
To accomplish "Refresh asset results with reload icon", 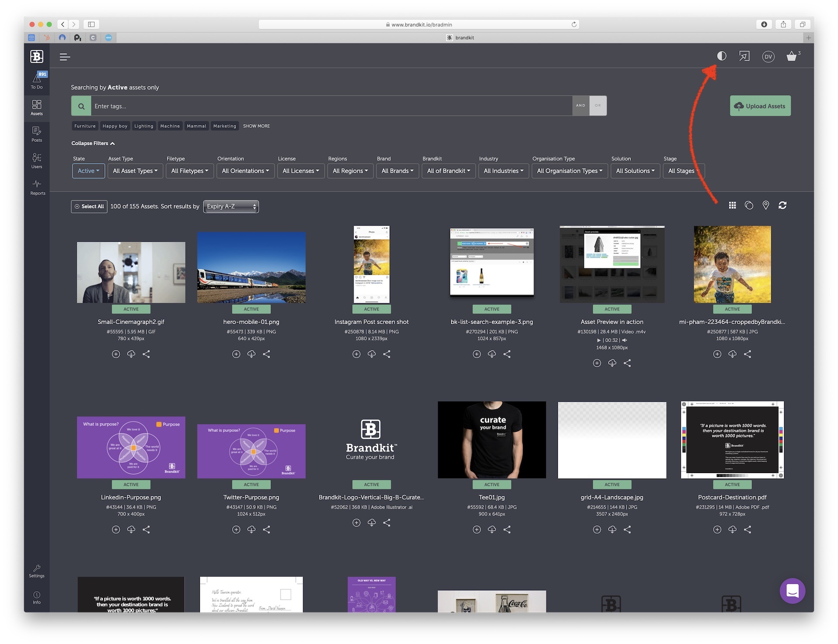I will pos(783,205).
